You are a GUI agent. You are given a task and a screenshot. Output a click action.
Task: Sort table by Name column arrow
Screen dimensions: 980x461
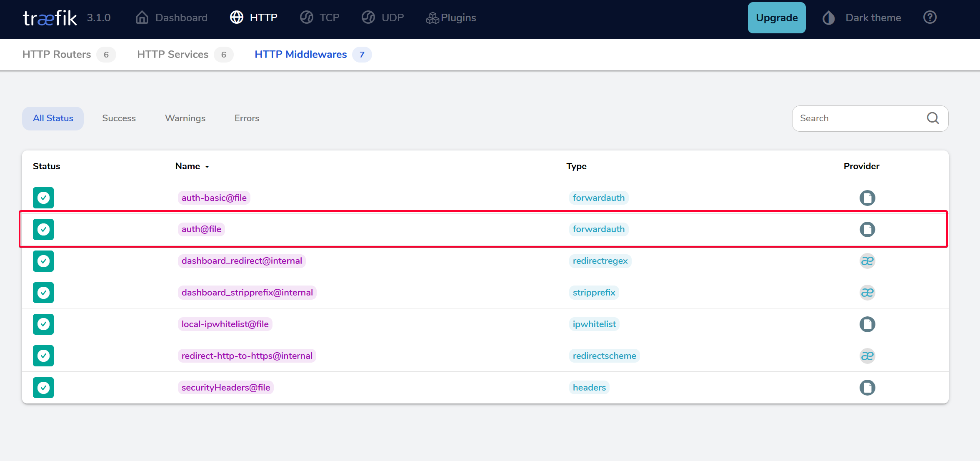pyautogui.click(x=207, y=167)
